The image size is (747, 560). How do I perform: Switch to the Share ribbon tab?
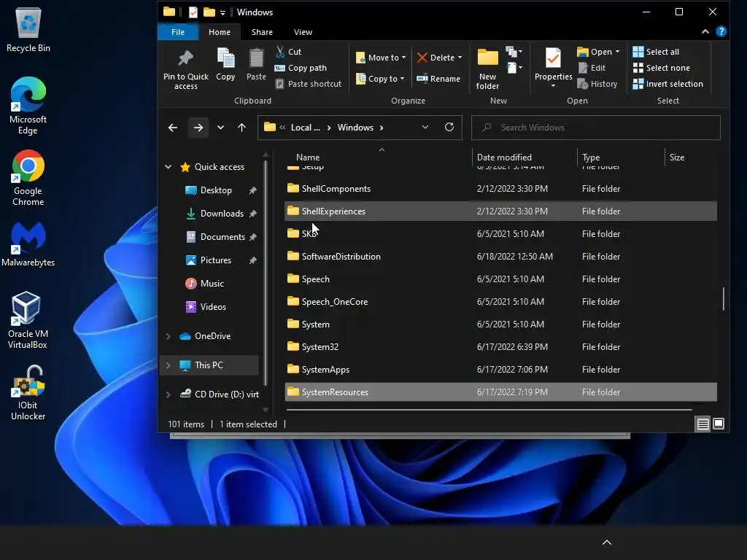262,32
